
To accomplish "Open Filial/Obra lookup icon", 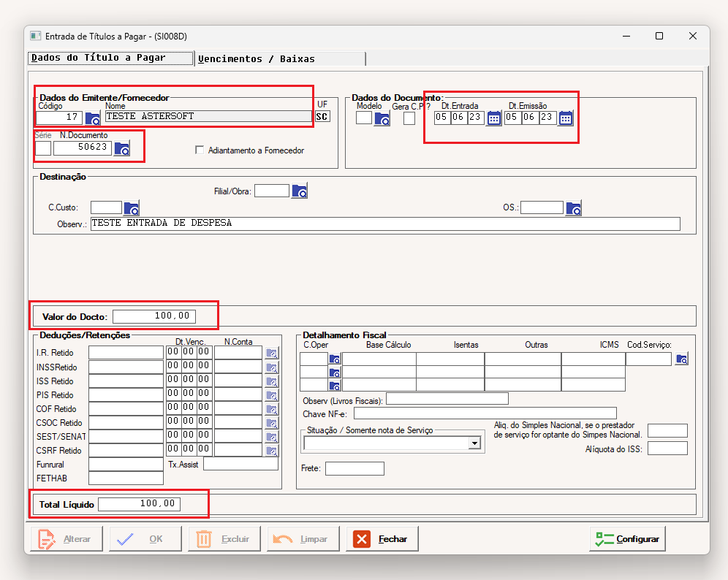I will (300, 191).
